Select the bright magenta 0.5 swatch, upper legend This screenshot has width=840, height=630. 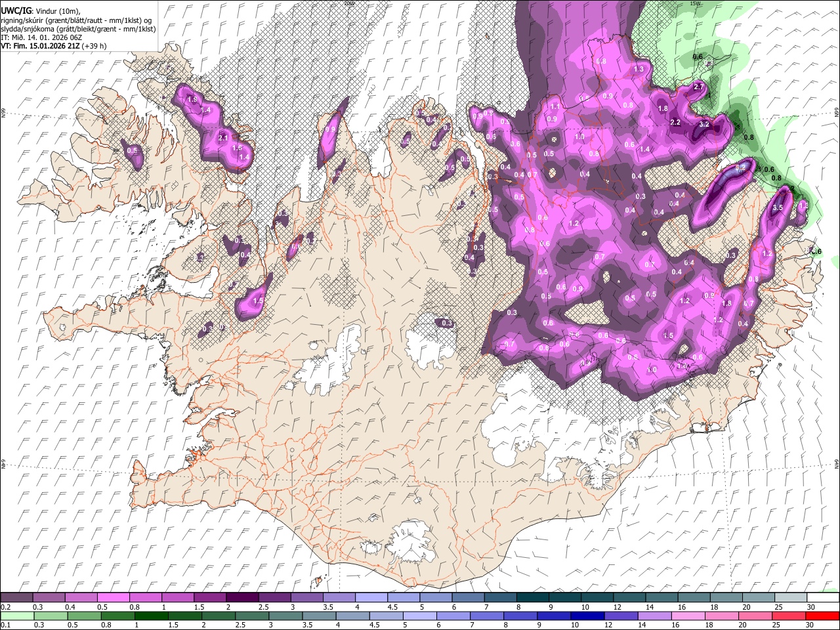click(113, 597)
